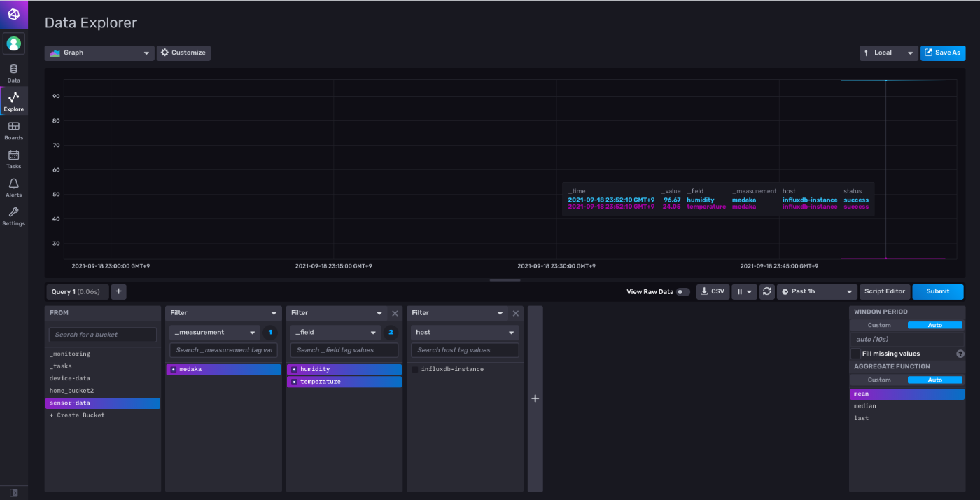
Task: Deselect the temperature field
Action: 344,382
